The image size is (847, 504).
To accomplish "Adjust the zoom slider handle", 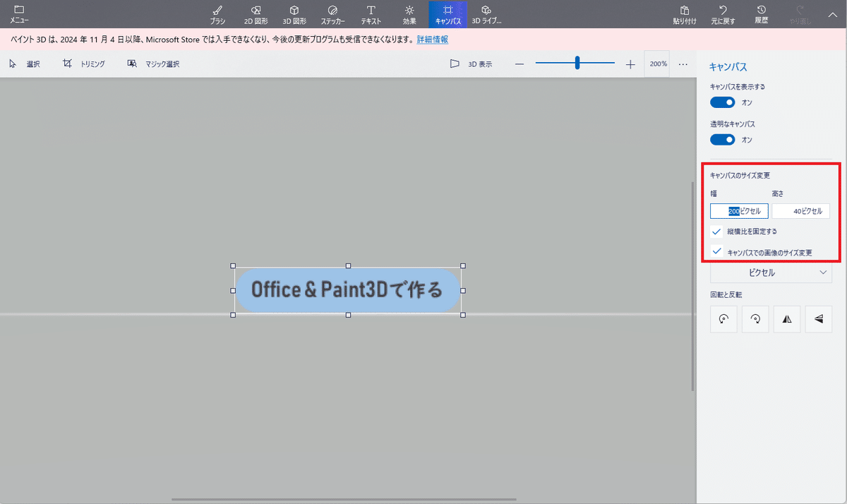I will coord(577,64).
